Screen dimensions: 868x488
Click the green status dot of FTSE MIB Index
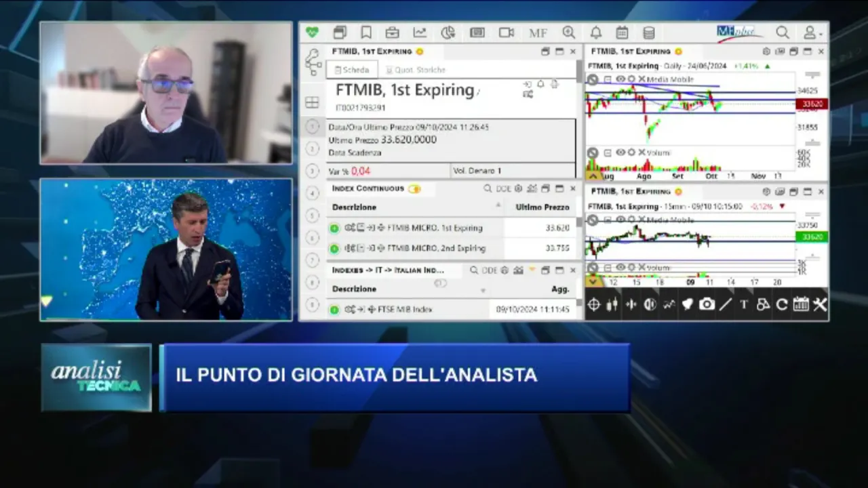(x=334, y=310)
